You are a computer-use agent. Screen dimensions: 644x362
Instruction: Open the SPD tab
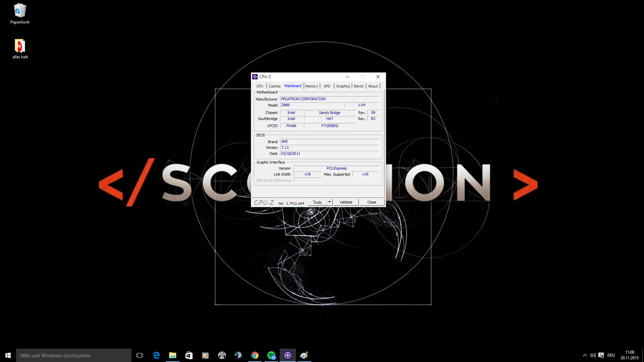(327, 86)
